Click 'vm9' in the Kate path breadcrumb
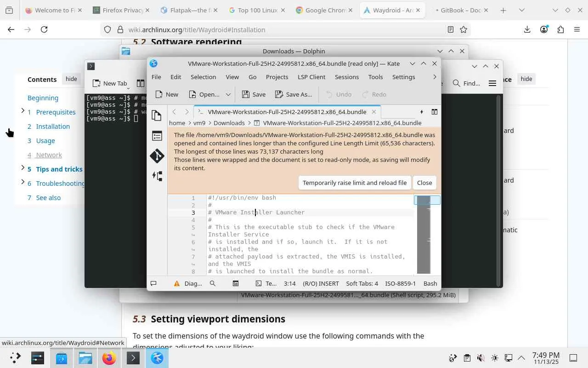588x368 pixels. (x=199, y=123)
